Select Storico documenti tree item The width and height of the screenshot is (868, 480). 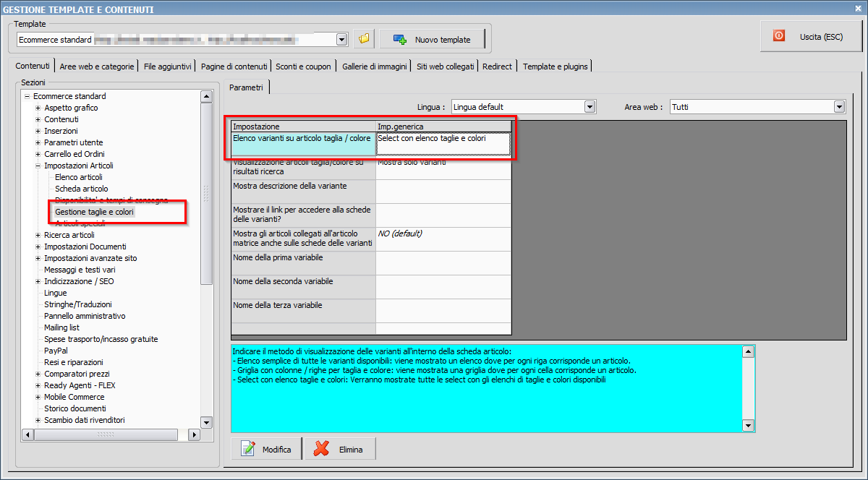75,408
